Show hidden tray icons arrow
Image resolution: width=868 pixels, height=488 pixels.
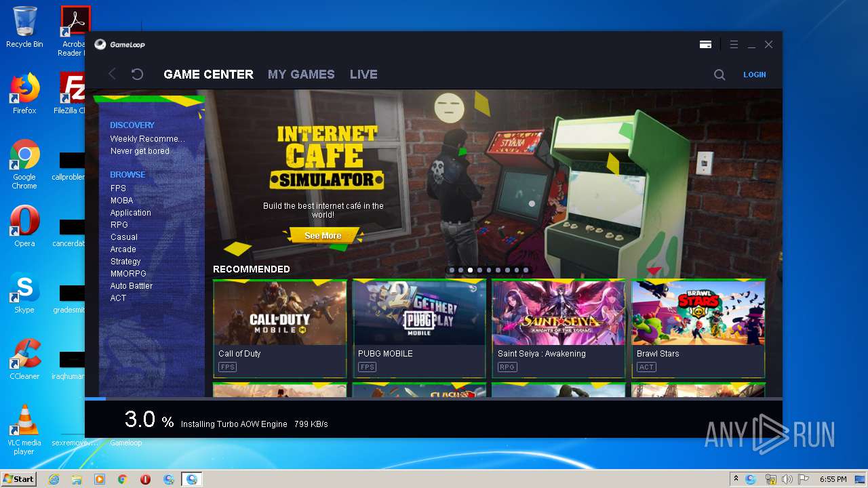coord(736,479)
